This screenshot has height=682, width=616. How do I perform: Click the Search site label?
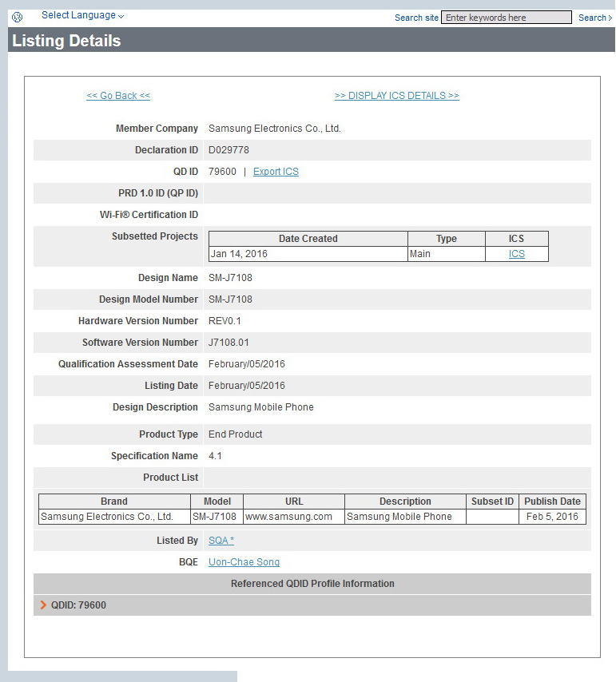click(416, 18)
